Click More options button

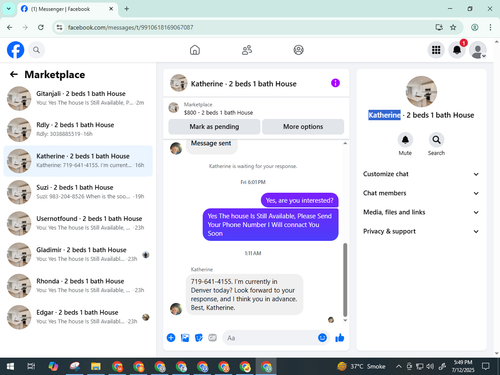(303, 127)
